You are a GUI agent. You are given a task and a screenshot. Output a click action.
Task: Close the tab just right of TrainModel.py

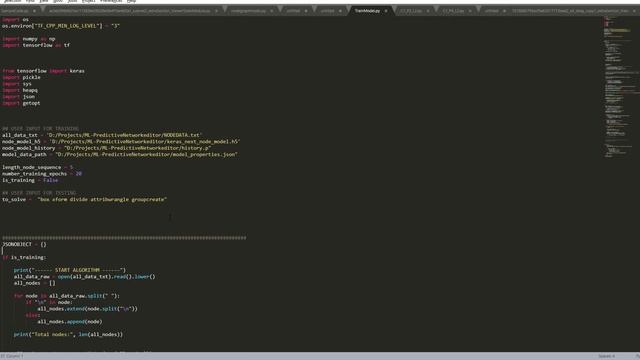(428, 11)
